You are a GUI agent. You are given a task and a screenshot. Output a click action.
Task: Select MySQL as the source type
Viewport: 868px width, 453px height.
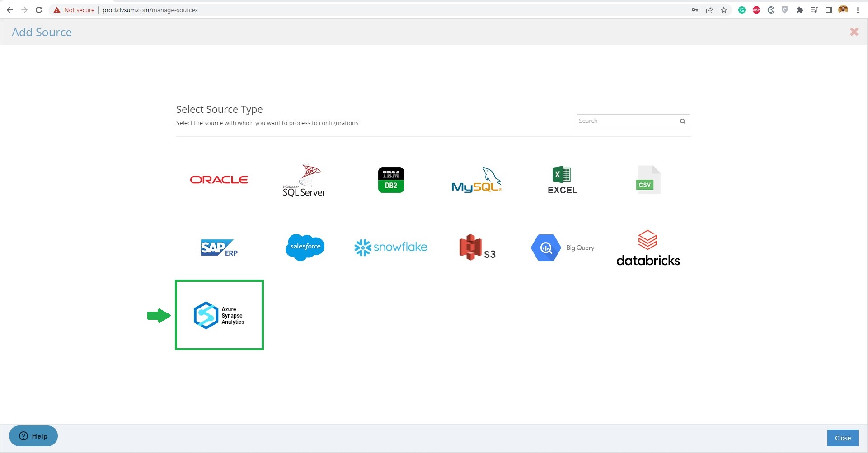(476, 180)
